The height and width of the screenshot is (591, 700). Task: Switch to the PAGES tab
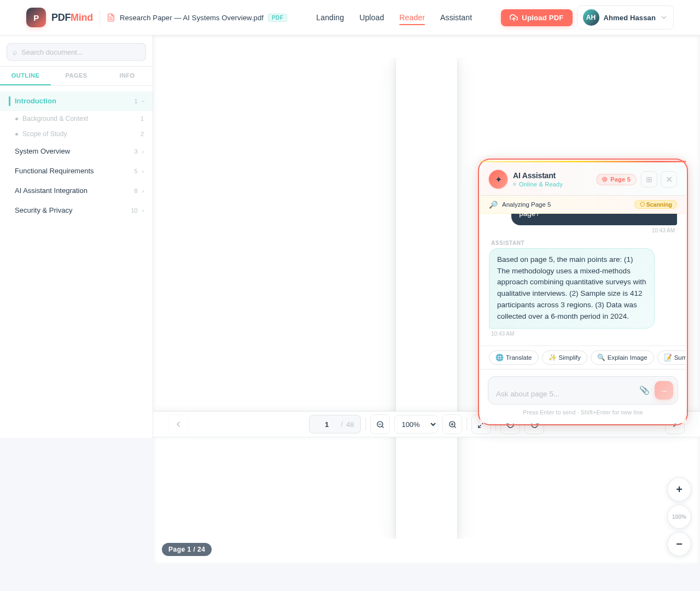tap(77, 75)
